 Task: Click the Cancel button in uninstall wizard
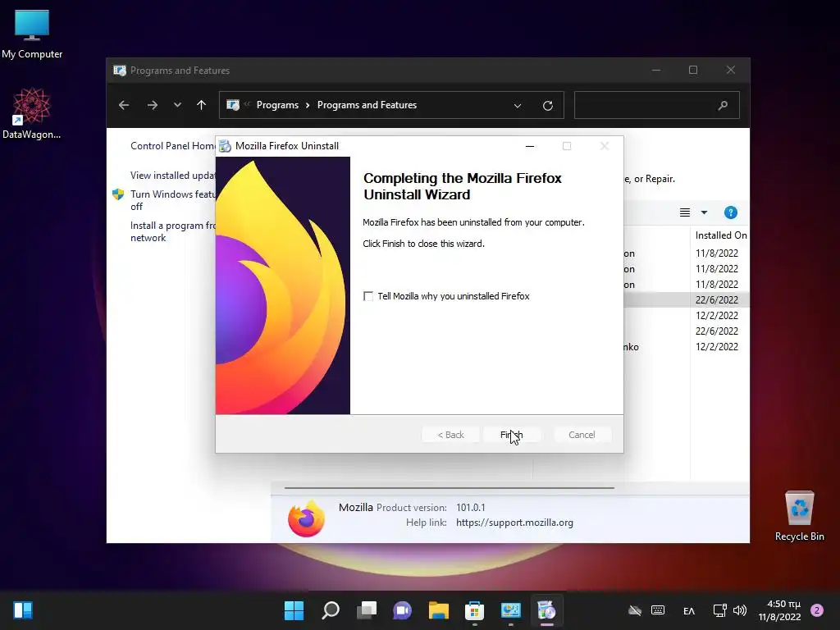coord(582,435)
